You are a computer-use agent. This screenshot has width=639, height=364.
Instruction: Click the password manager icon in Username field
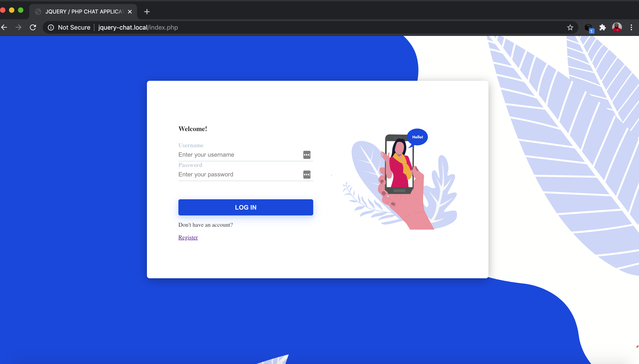coord(307,155)
